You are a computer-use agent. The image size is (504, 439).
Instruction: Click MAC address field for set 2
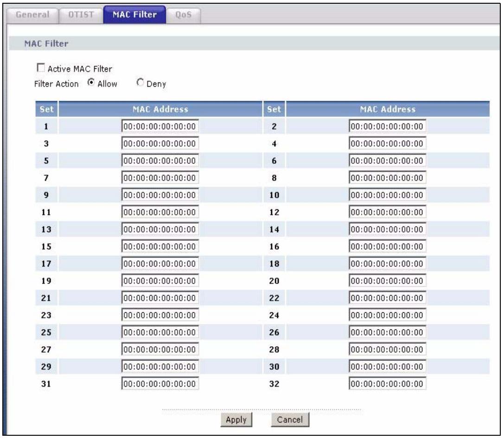click(387, 126)
